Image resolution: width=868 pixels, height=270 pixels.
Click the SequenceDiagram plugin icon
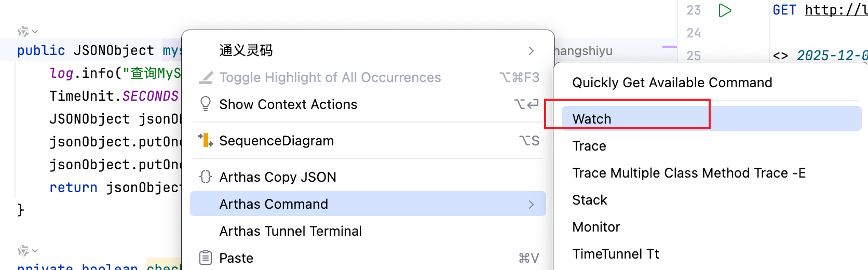click(x=206, y=140)
